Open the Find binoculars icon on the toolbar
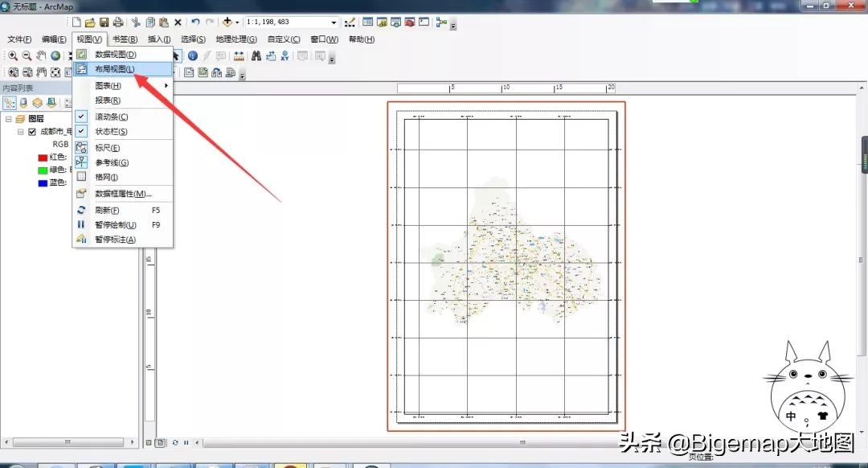The image size is (868, 468). pos(256,55)
